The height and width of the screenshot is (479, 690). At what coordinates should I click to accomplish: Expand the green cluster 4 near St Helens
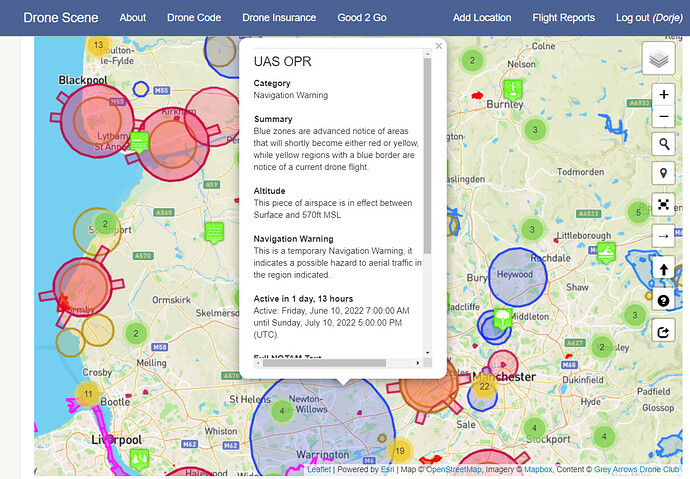(x=282, y=411)
